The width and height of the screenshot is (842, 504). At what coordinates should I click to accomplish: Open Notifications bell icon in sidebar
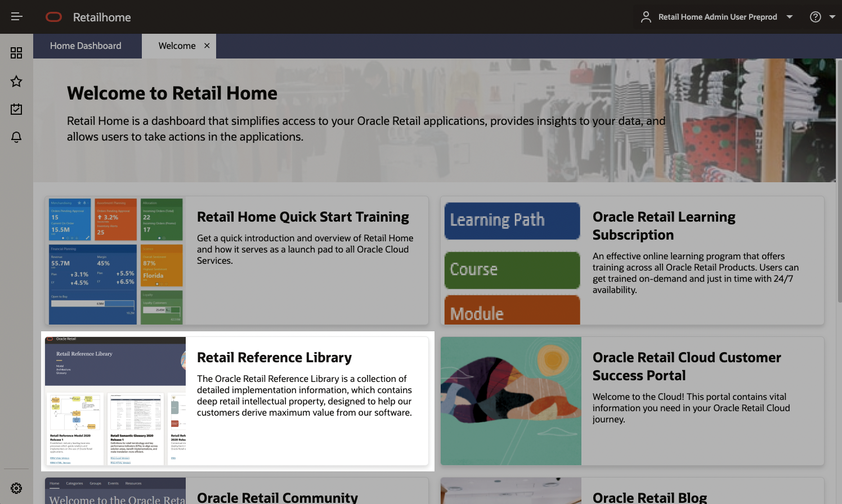point(16,137)
